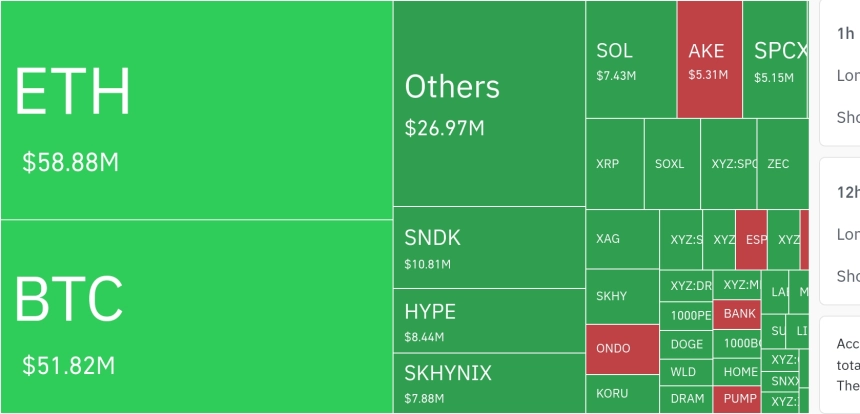Select the red BANK tile
The width and height of the screenshot is (860, 414).
tap(737, 314)
